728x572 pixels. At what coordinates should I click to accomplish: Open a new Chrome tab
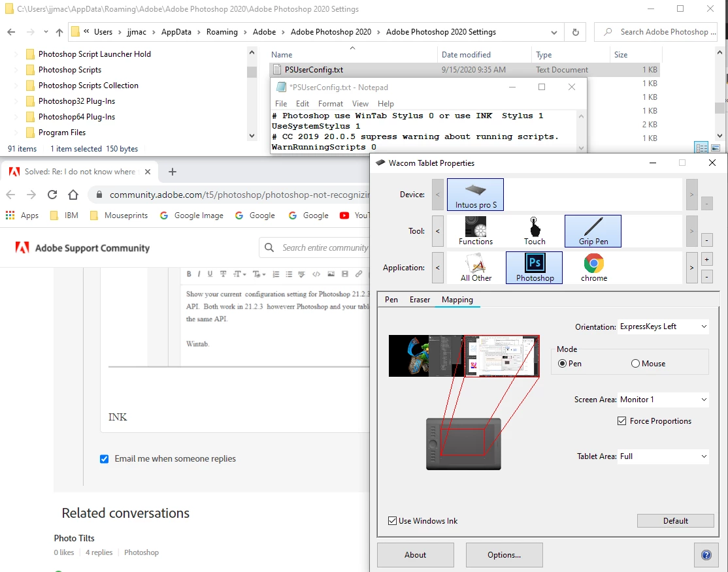tap(173, 172)
